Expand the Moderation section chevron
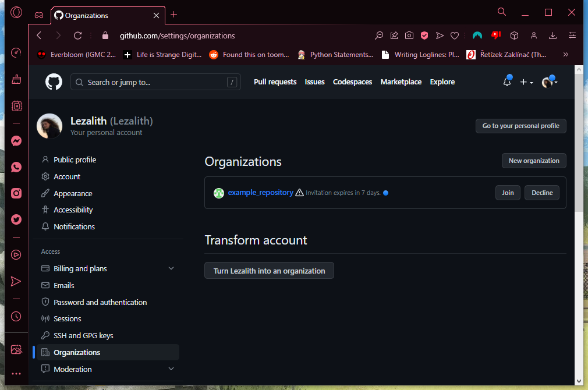The height and width of the screenshot is (390, 588). [171, 369]
